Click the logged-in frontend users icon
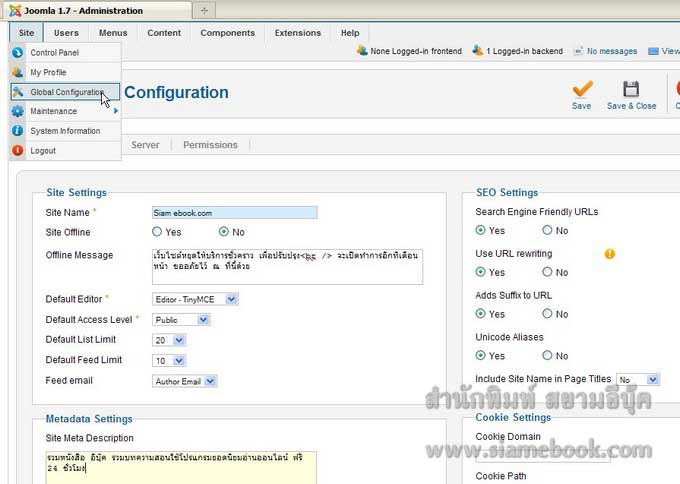Screen dimensions: 680x484 (362, 50)
